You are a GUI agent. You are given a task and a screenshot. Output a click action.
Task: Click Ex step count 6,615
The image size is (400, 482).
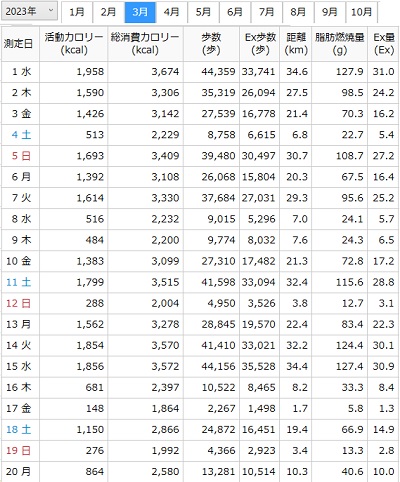coord(261,135)
